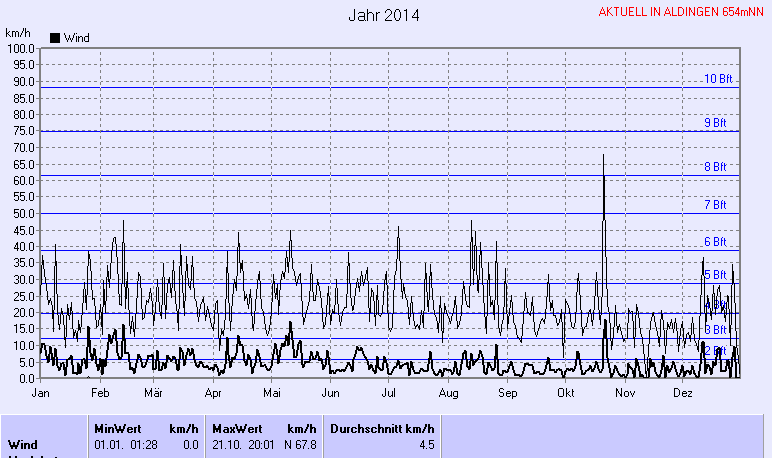Select the 'Jan' month label on axis
Screen dimensions: 772x458
[x=41, y=393]
